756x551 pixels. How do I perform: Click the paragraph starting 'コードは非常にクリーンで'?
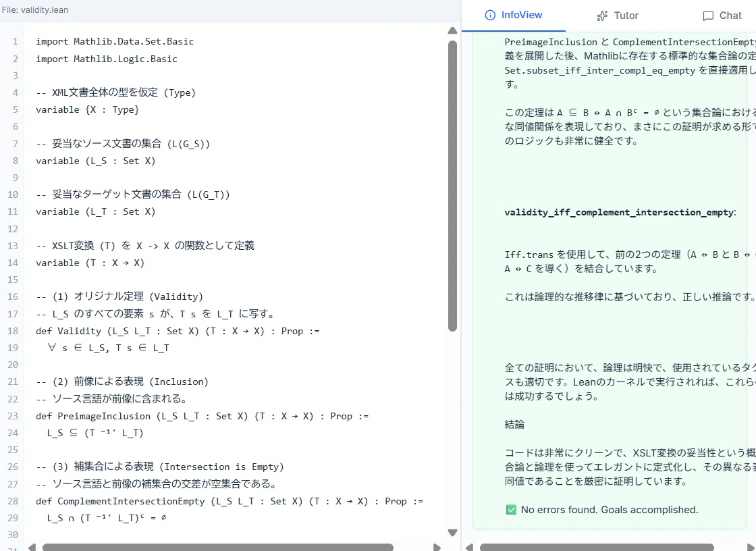(630, 467)
